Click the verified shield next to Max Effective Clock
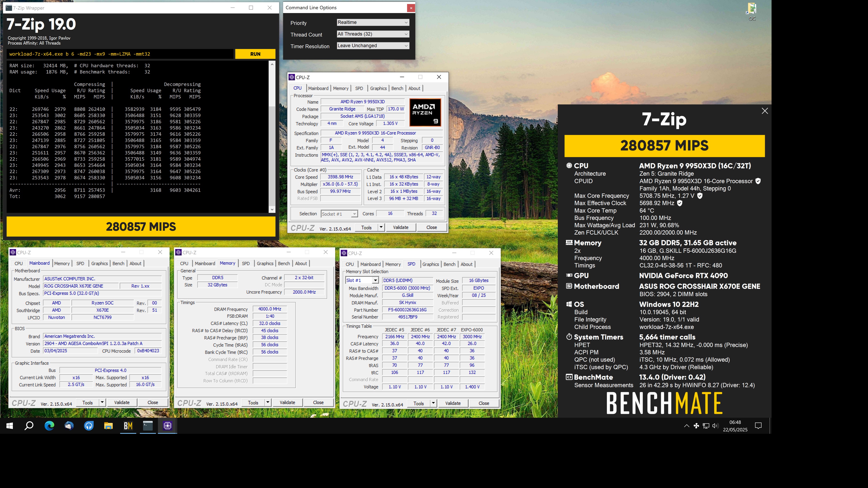 [680, 203]
